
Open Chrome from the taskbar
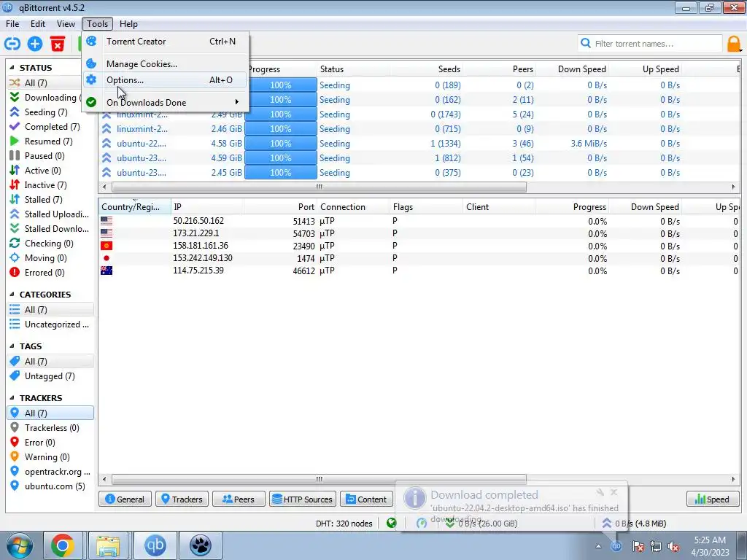[63, 545]
